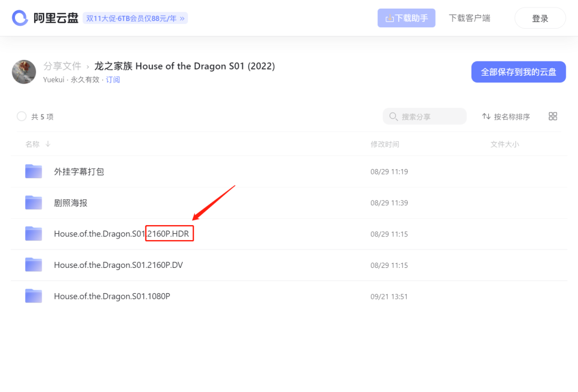
Task: Click the 登录 button
Action: tap(540, 18)
